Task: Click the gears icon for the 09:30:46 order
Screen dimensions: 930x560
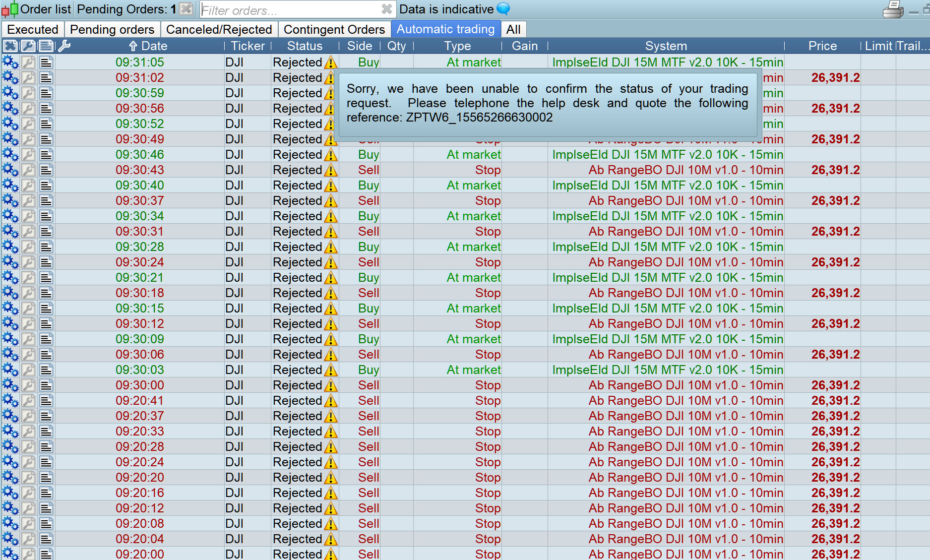Action: [10, 155]
